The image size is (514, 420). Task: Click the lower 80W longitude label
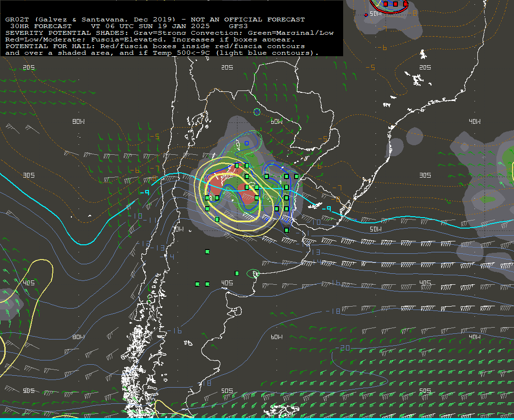(x=79, y=337)
